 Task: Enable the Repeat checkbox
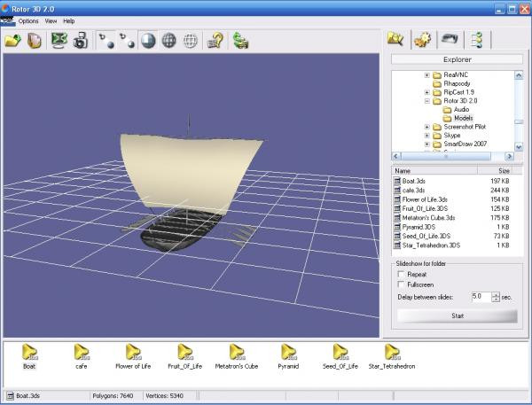pos(402,274)
